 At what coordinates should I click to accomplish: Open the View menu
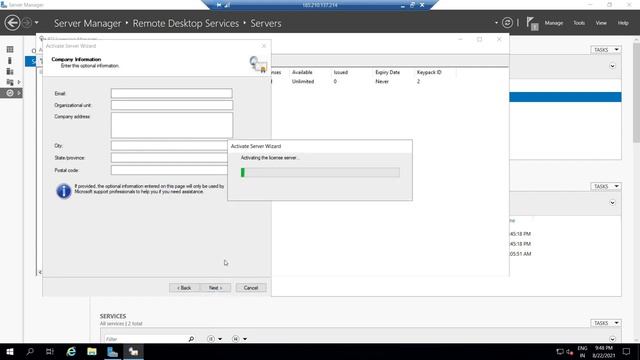pyautogui.click(x=601, y=23)
